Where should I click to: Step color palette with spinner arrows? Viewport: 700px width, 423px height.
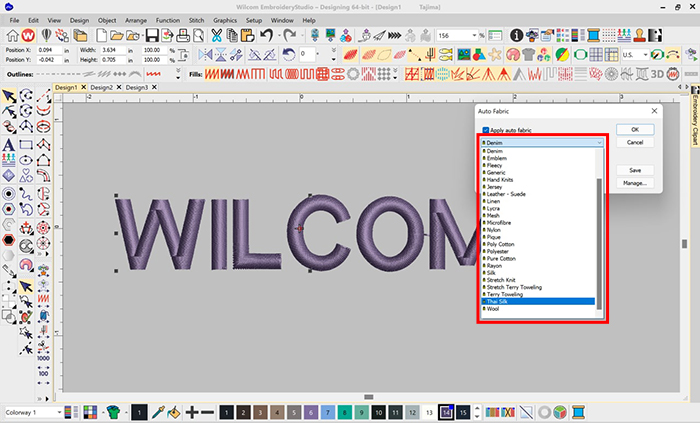tap(477, 412)
